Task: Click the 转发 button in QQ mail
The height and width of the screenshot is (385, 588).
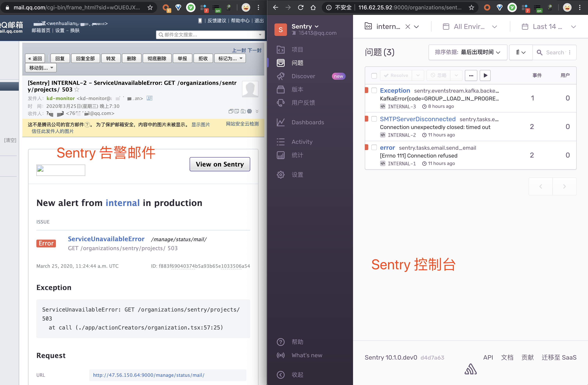Action: [111, 58]
